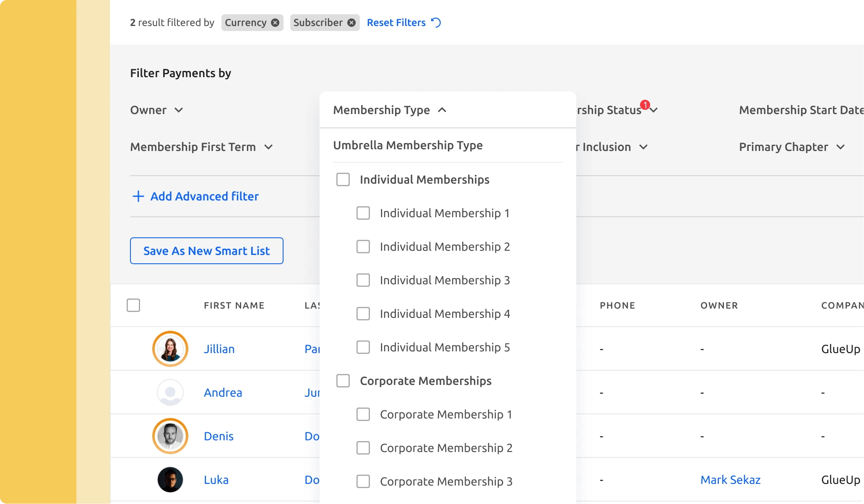
Task: Open the Membership First Term filter
Action: click(x=201, y=146)
